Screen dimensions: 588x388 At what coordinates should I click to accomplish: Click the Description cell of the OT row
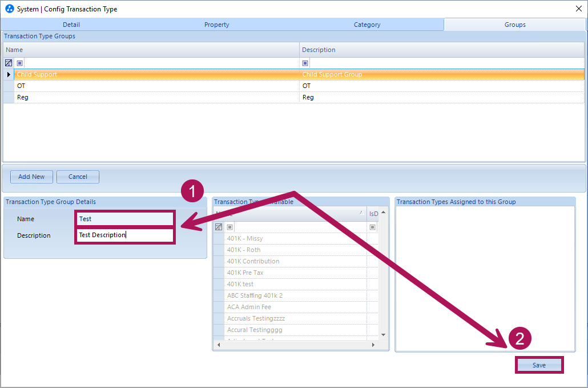[x=442, y=86]
